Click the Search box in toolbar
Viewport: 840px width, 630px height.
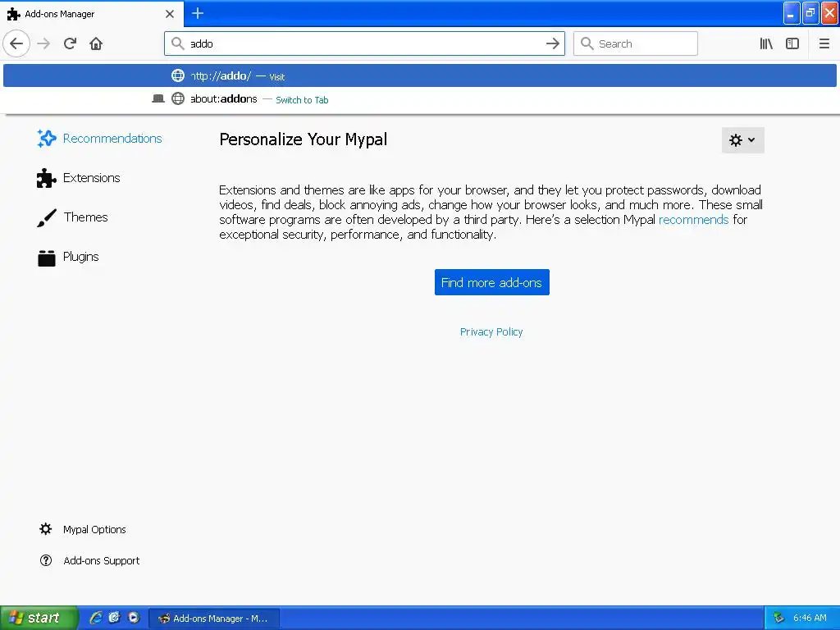point(636,43)
